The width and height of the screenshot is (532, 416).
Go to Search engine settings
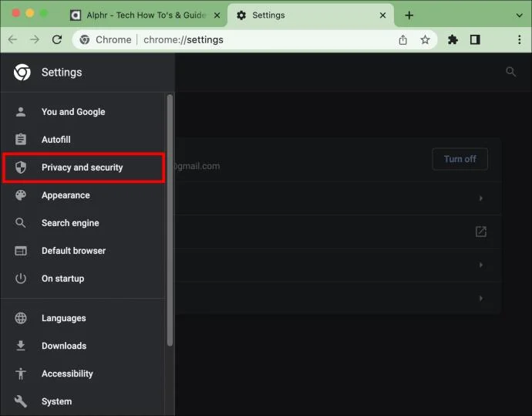[x=70, y=223]
